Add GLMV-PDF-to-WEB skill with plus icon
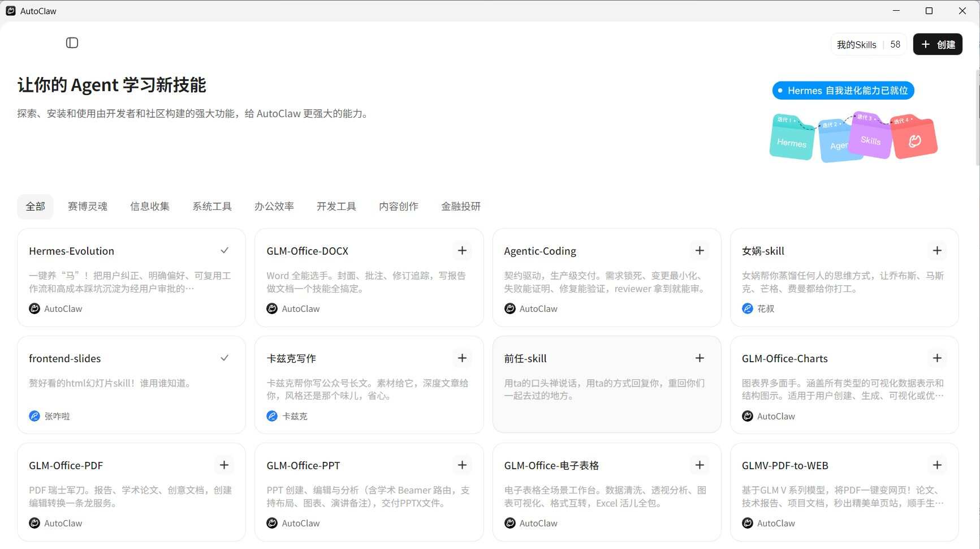The width and height of the screenshot is (980, 549). (937, 465)
